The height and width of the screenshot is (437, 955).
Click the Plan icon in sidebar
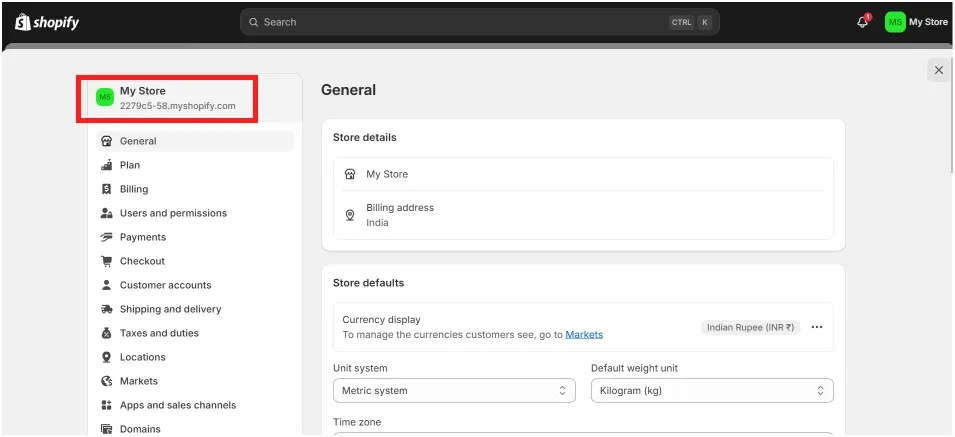point(107,165)
